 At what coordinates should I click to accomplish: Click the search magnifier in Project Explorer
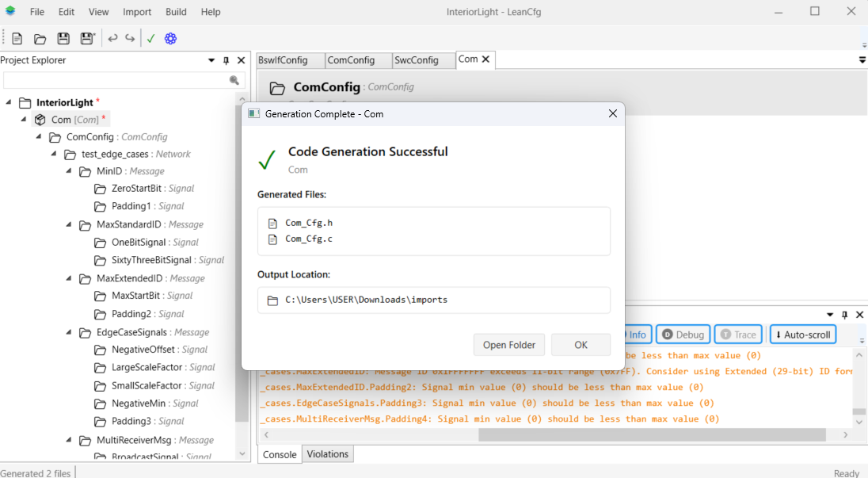coord(234,80)
